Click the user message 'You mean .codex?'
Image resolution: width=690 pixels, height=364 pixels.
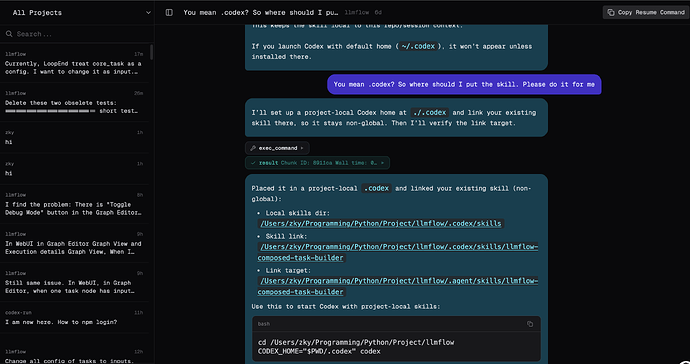point(464,84)
